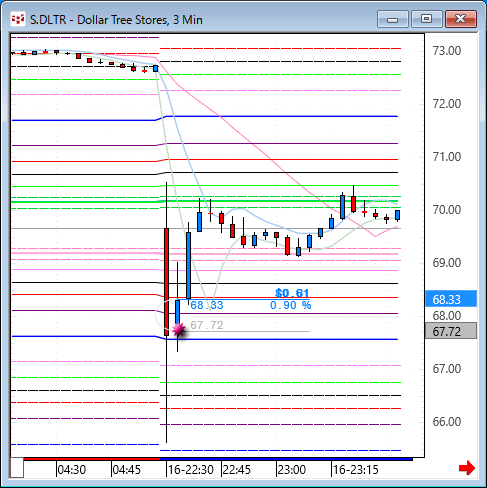
Task: Click the 67.00 price scale label
Action: pyautogui.click(x=447, y=369)
